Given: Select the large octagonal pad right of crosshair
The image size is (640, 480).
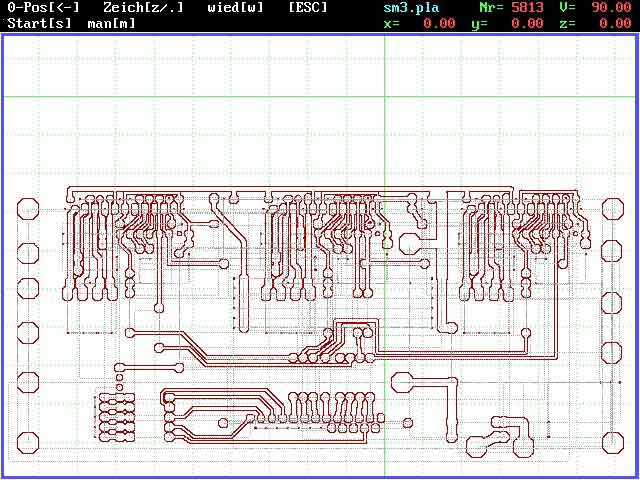Looking at the screenshot, I should pyautogui.click(x=410, y=241).
